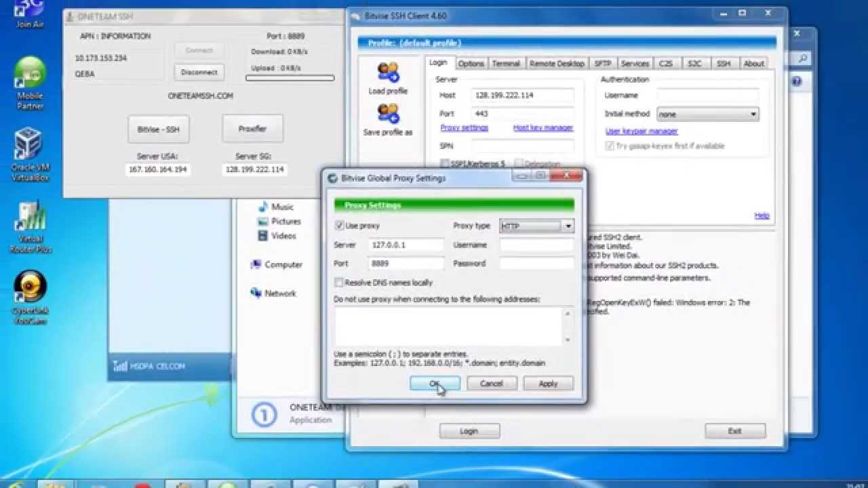Viewport: 868px width, 488px height.
Task: Click the Bitvise server Port field 443
Action: click(523, 114)
